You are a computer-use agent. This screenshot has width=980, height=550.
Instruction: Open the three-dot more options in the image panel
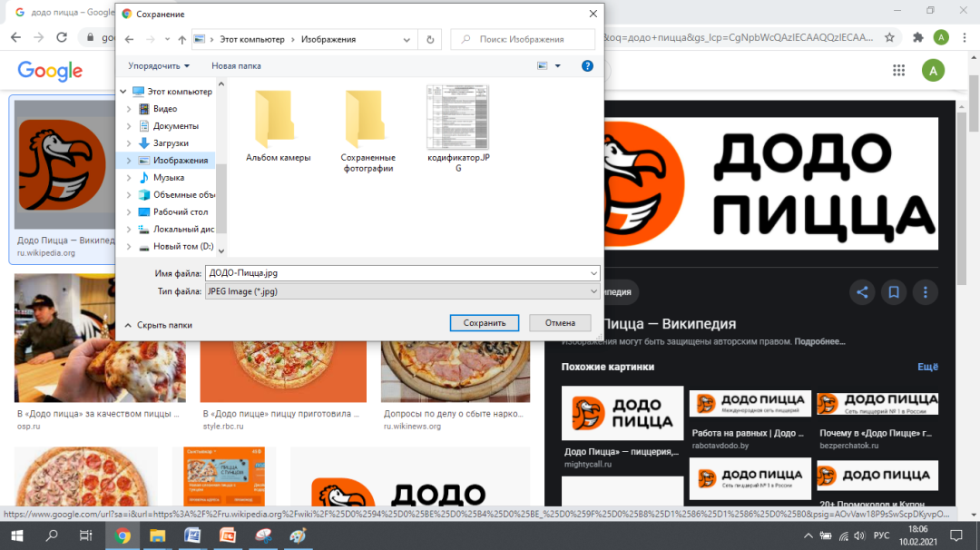pos(926,292)
